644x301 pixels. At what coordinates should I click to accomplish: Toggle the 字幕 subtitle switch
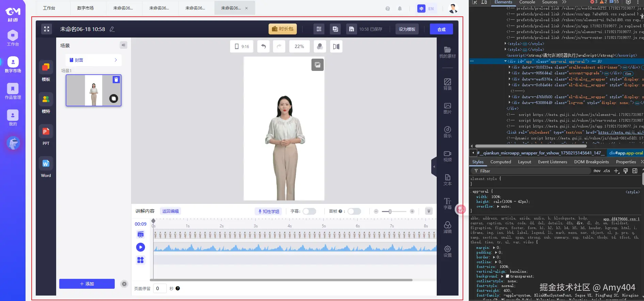[x=309, y=211]
